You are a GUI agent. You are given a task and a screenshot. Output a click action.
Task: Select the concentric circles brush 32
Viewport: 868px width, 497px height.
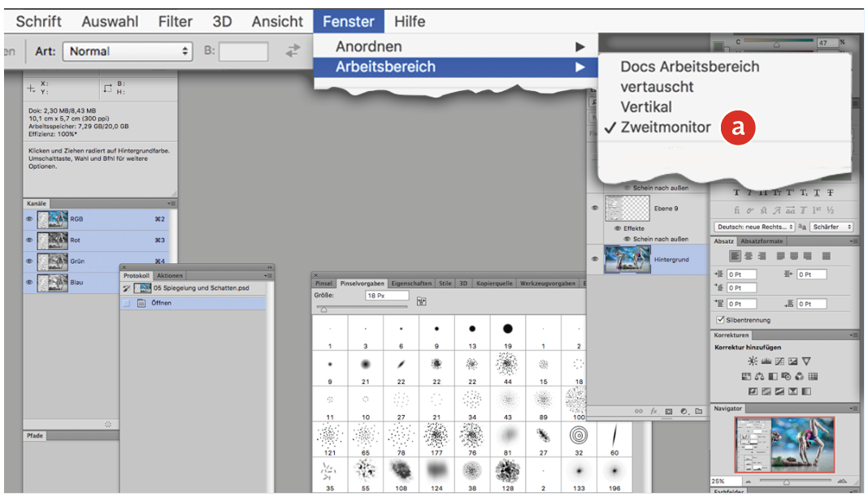[579, 439]
